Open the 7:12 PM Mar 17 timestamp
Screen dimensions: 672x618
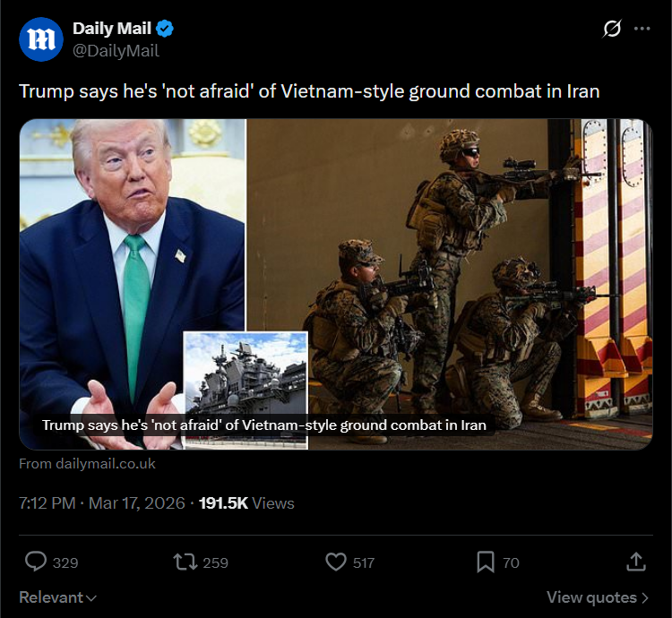102,503
